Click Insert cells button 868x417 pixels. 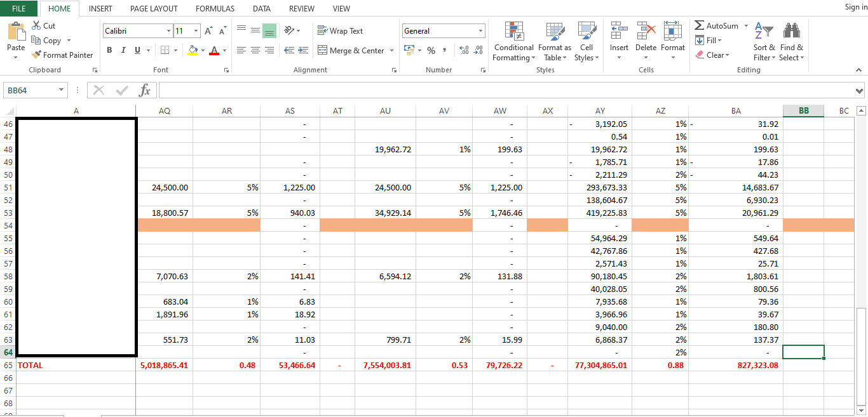tap(619, 41)
